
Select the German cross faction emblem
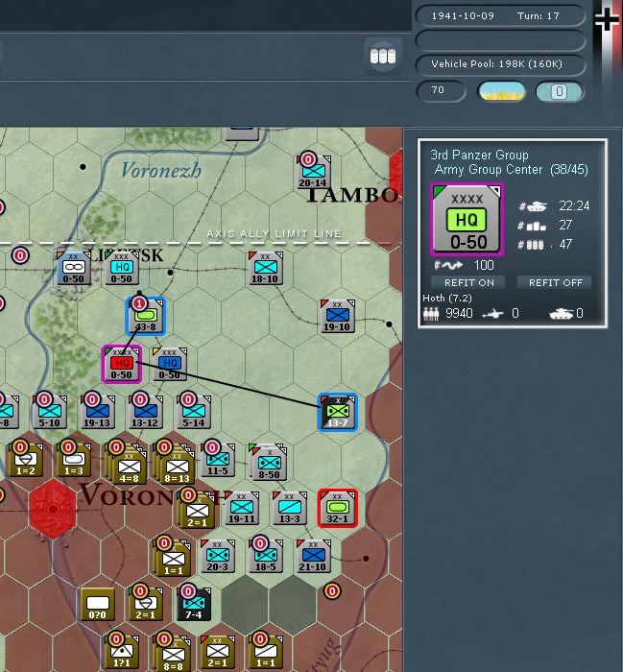point(607,18)
